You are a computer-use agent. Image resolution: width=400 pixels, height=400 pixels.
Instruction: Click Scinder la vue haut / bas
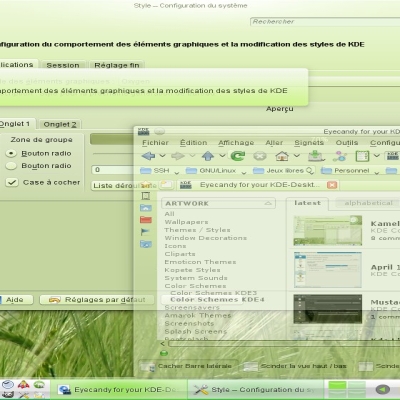click(295, 366)
